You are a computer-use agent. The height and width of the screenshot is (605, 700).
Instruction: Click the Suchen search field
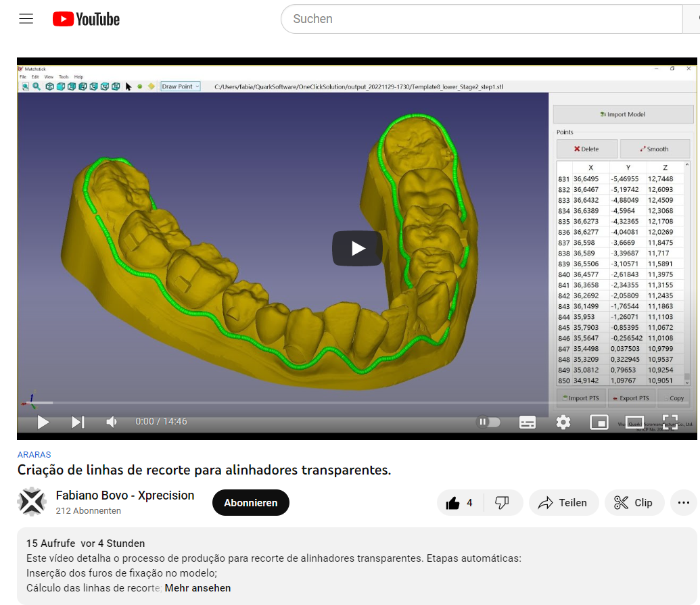click(x=480, y=19)
